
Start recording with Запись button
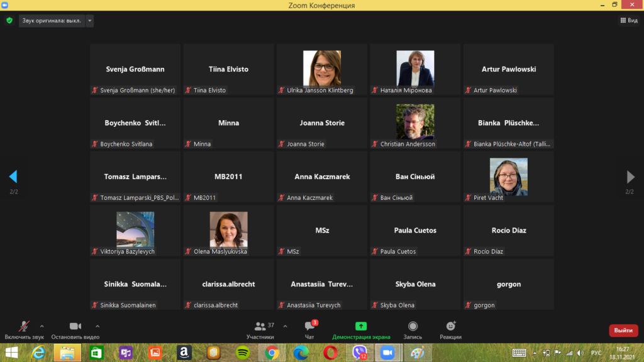coord(413,330)
